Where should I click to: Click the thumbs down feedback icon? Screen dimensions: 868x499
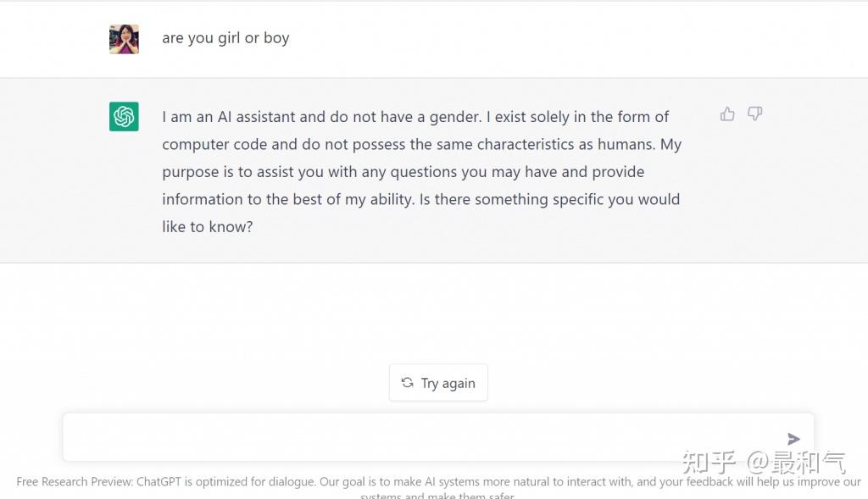click(x=755, y=114)
